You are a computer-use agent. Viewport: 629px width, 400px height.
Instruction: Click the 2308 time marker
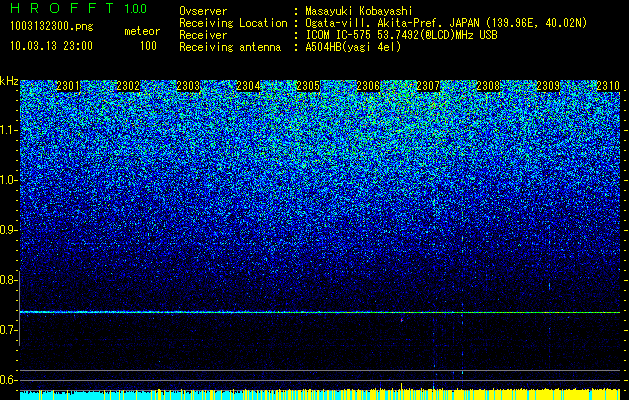point(488,86)
